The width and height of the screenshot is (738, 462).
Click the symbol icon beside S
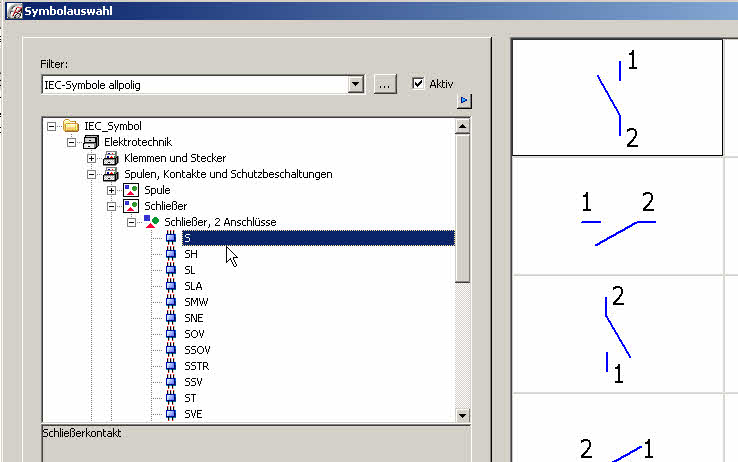(x=171, y=238)
